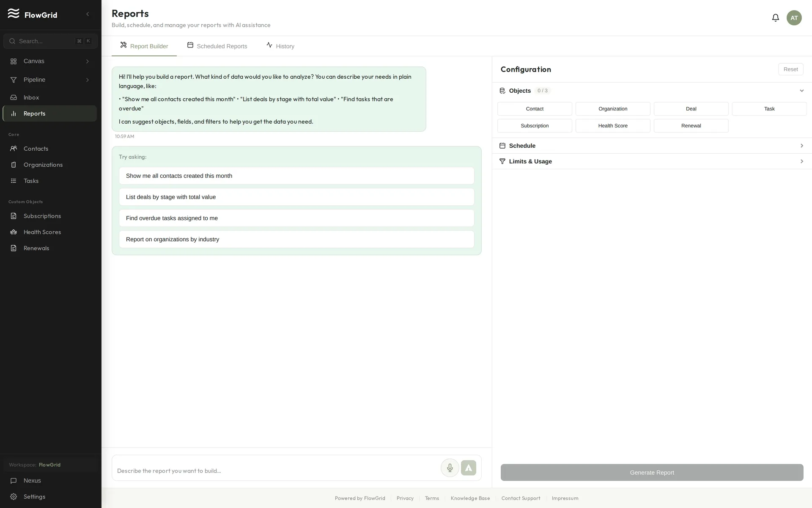This screenshot has width=812, height=508.
Task: Click the Reset configuration button
Action: point(790,69)
